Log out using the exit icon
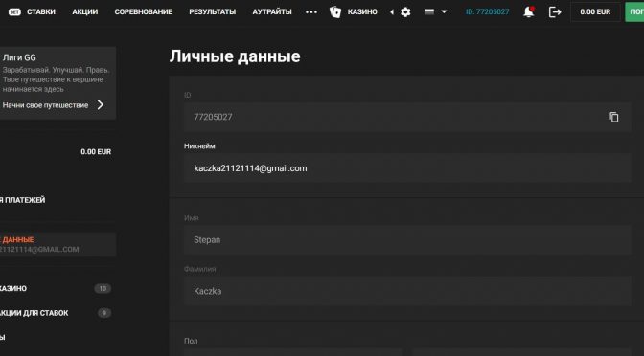 (x=555, y=11)
